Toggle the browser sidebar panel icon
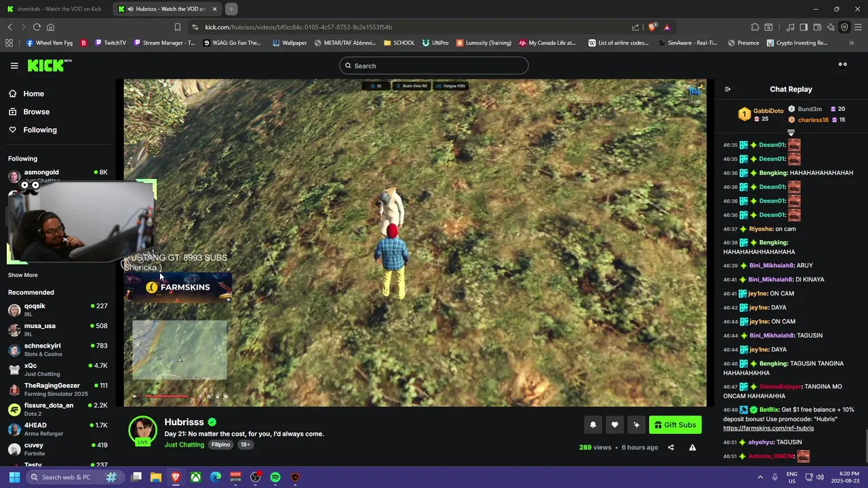Screen dimensions: 868x488 804,27
